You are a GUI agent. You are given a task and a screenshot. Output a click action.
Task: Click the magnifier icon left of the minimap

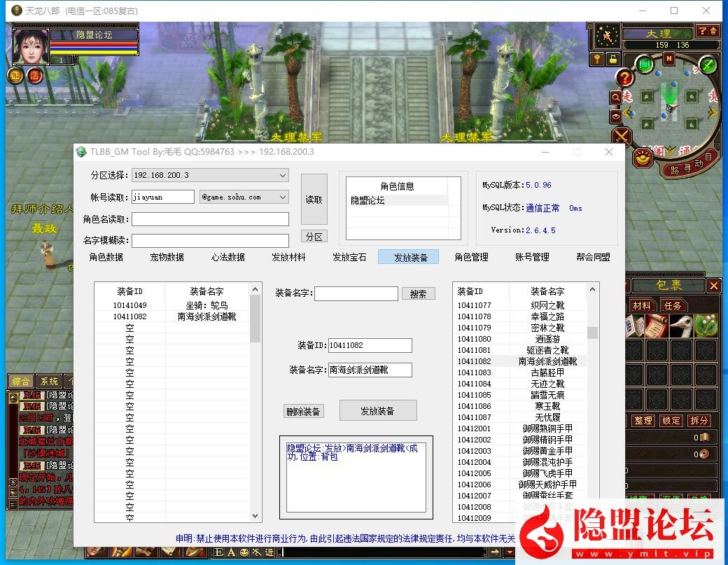(616, 97)
